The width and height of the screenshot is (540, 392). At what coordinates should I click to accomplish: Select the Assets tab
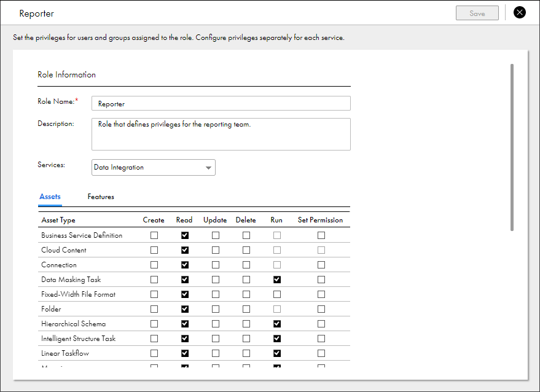click(x=50, y=197)
